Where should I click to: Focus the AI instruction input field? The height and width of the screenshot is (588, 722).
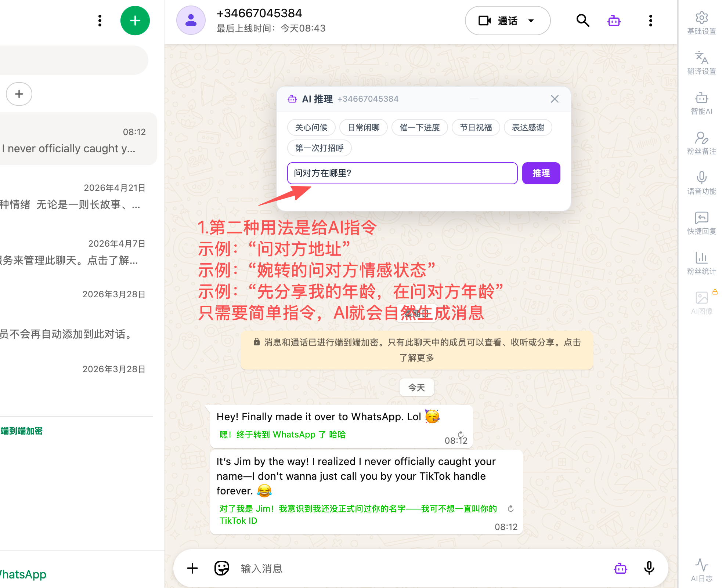pyautogui.click(x=402, y=173)
